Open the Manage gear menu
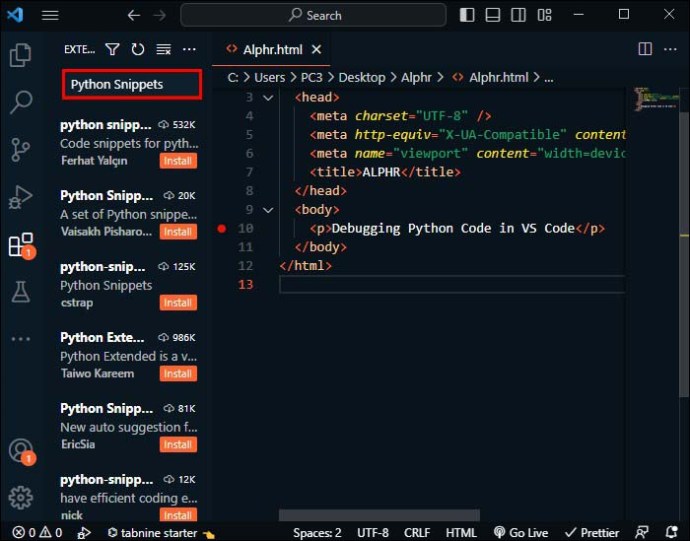The image size is (690, 541). pos(20,498)
